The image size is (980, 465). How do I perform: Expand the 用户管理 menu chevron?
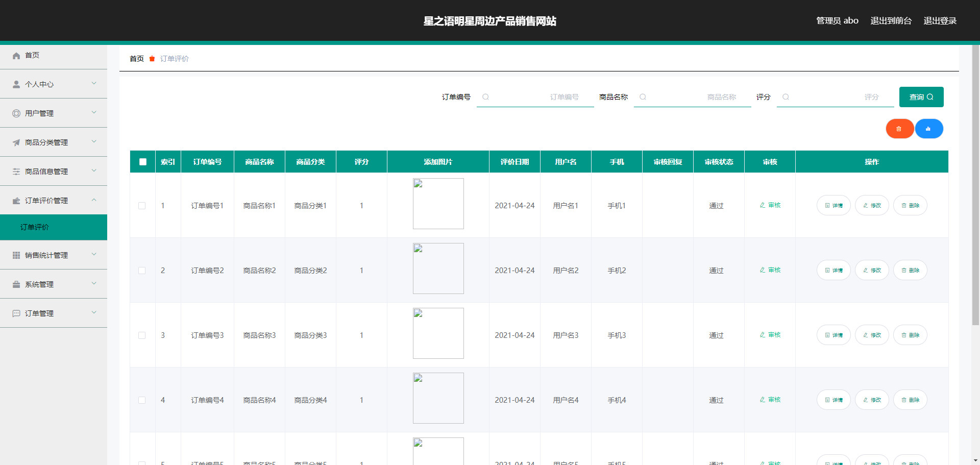(94, 112)
